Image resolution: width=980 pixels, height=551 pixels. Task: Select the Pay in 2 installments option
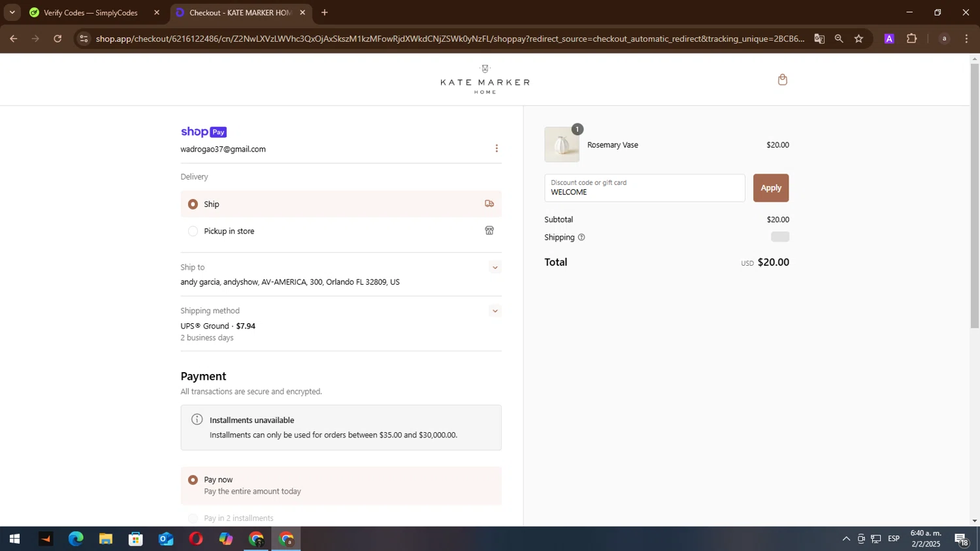coord(193,518)
